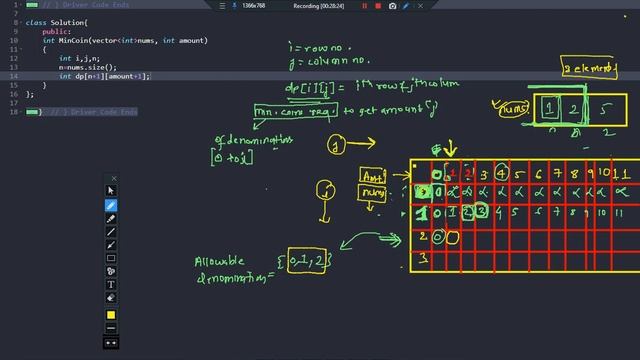Click the n=nums.size(); code line
The height and width of the screenshot is (360, 640).
click(88, 67)
